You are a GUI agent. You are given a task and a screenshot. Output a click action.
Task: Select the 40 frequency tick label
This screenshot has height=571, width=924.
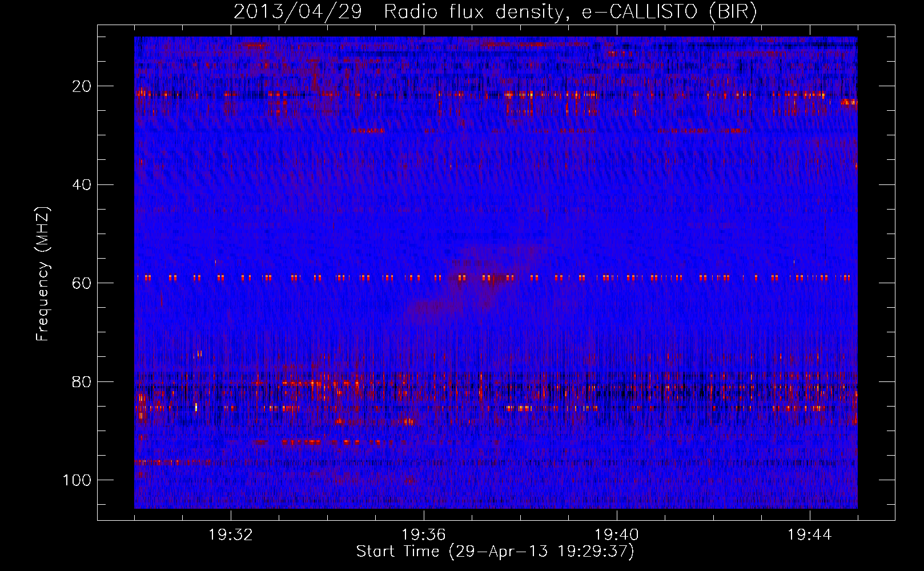[82, 185]
